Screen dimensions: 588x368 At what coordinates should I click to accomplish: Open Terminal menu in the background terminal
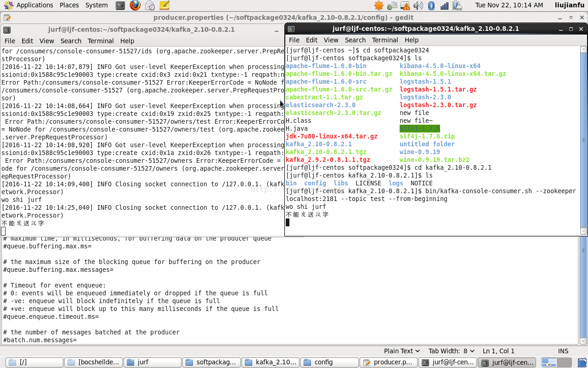coord(101,41)
